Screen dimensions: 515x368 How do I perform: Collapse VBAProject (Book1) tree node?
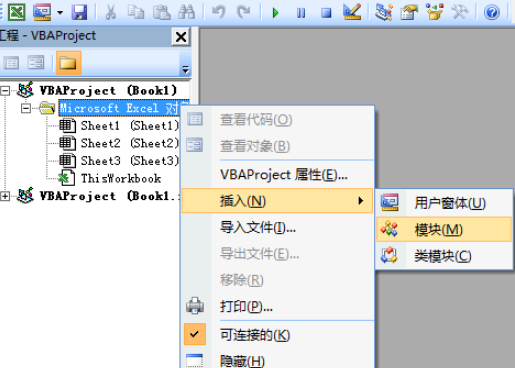click(x=5, y=90)
